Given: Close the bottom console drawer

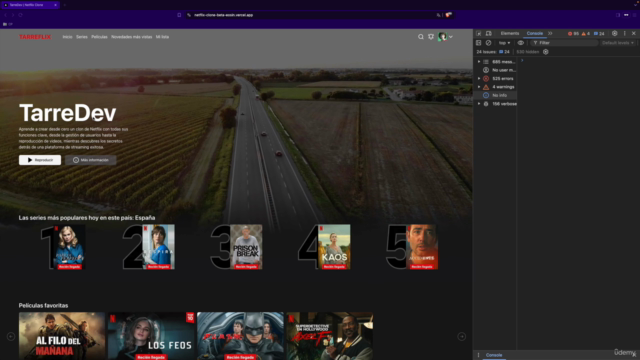Looking at the screenshot, I should [x=634, y=355].
